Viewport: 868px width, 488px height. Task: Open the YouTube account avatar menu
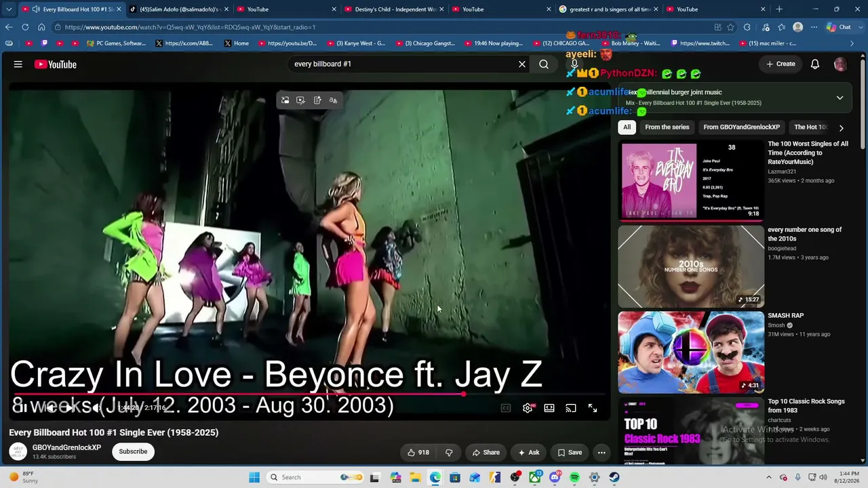840,64
